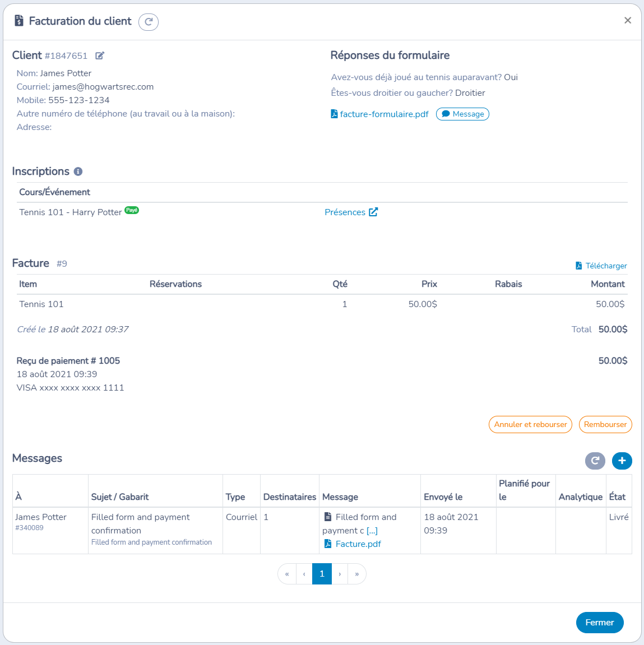Image resolution: width=644 pixels, height=645 pixels.
Task: Go to first page of messages
Action: [287, 574]
